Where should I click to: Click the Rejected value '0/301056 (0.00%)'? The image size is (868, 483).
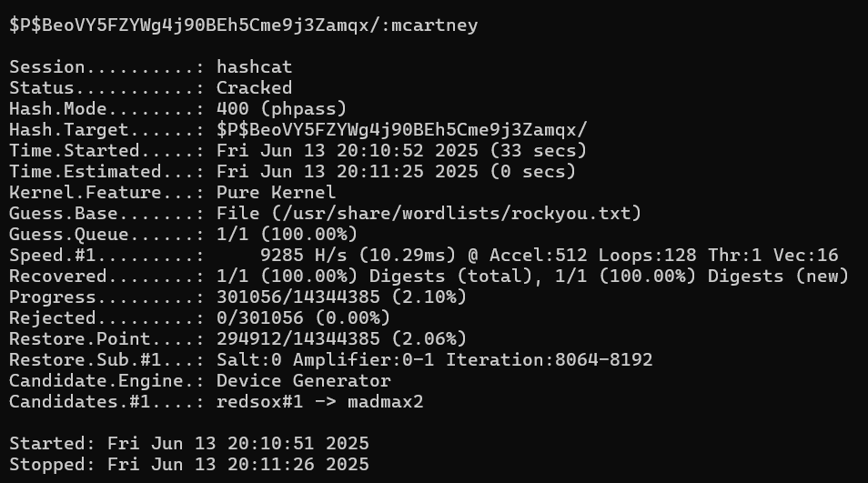pos(303,318)
